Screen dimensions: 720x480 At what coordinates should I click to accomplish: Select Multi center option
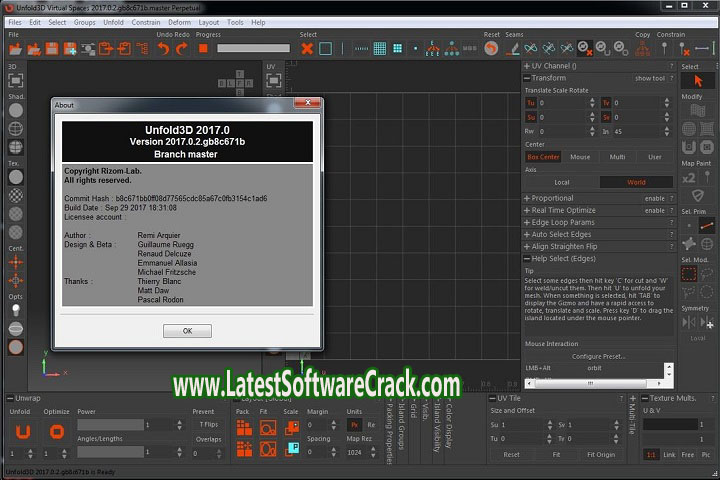pos(617,157)
